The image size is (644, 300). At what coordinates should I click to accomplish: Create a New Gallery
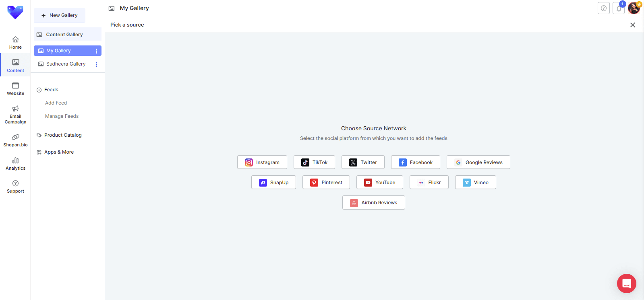pos(60,15)
